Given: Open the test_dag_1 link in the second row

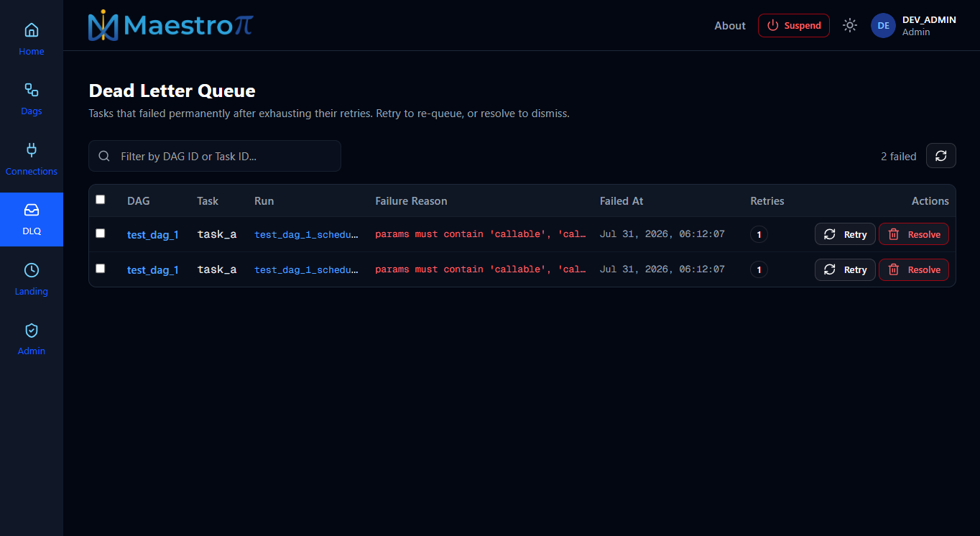Looking at the screenshot, I should point(153,269).
